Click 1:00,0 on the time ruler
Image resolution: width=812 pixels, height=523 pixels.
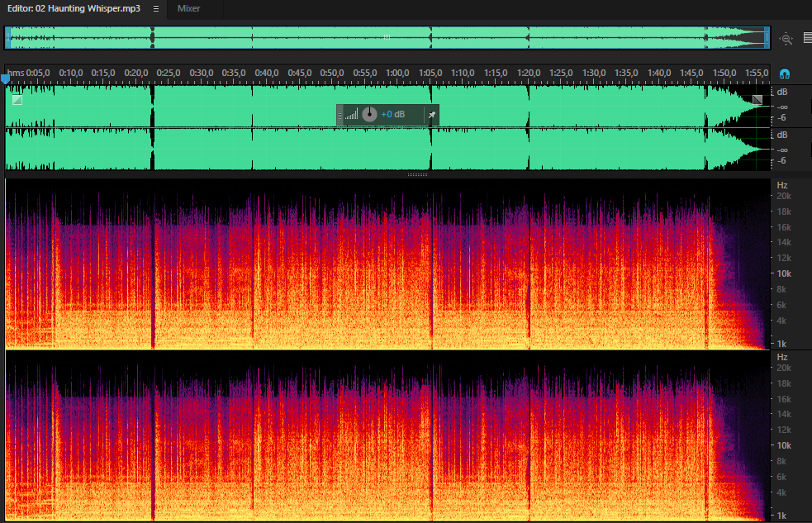pos(397,73)
